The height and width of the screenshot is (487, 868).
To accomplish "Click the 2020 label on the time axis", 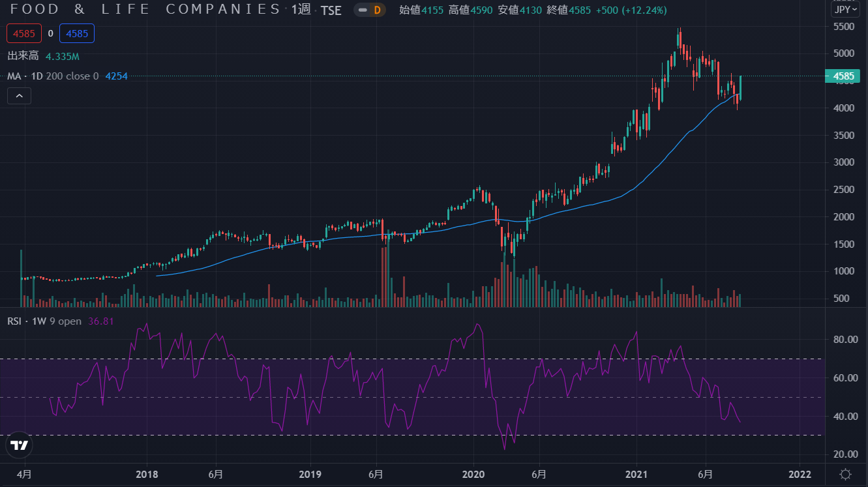I will pyautogui.click(x=474, y=473).
